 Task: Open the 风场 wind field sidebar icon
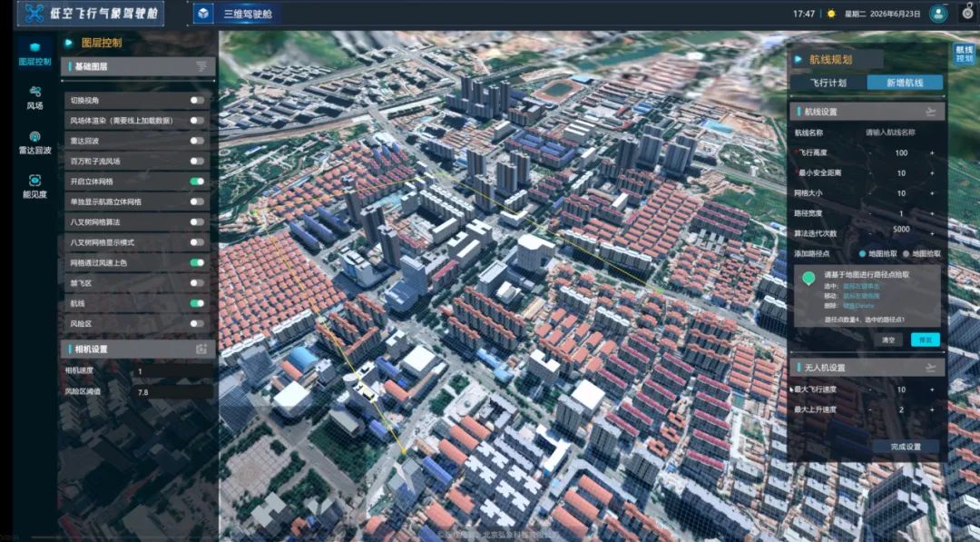(x=35, y=98)
